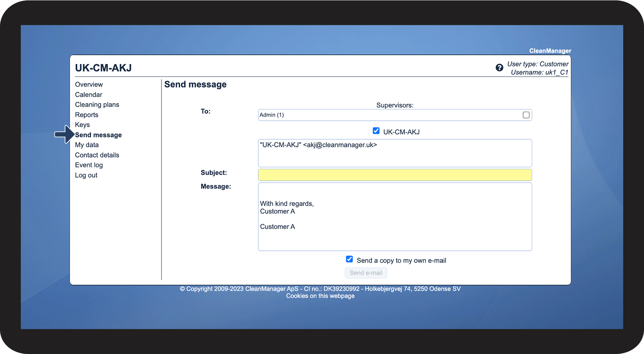
Task: Toggle Send a copy to my own e-mail
Action: point(349,259)
